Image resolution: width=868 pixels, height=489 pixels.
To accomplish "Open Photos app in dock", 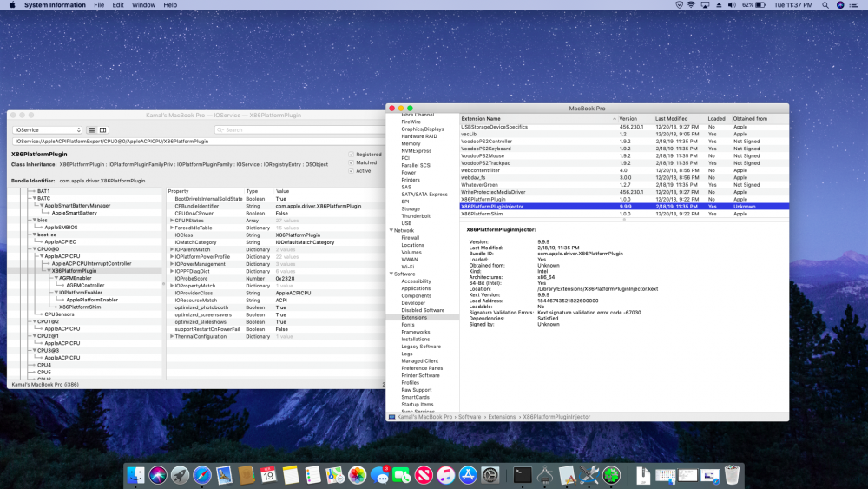I will (357, 475).
